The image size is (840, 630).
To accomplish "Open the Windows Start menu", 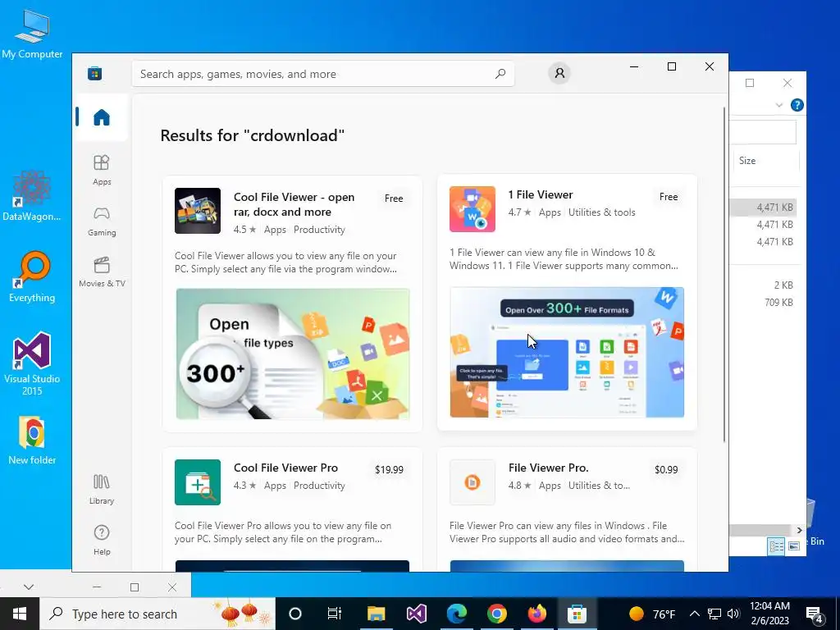I will [x=20, y=614].
